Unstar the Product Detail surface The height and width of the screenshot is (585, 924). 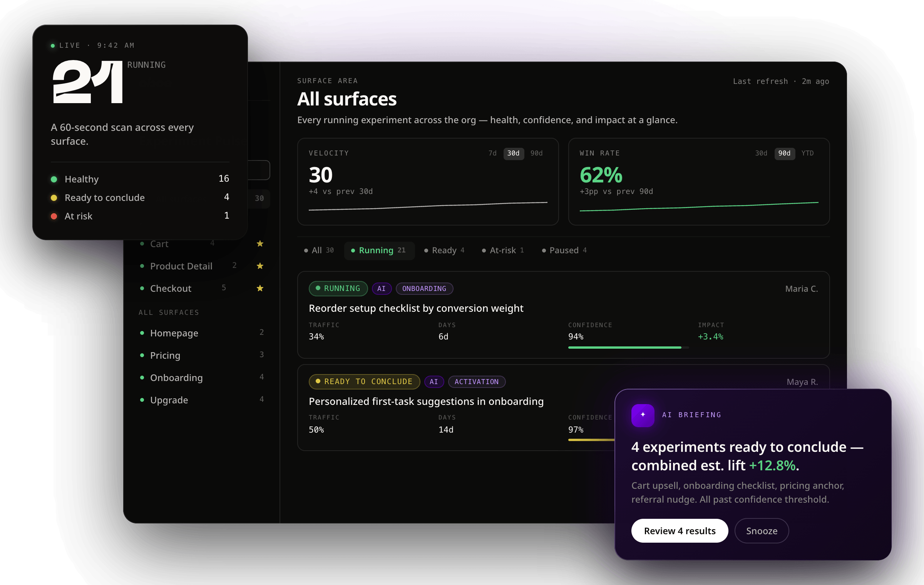(260, 266)
